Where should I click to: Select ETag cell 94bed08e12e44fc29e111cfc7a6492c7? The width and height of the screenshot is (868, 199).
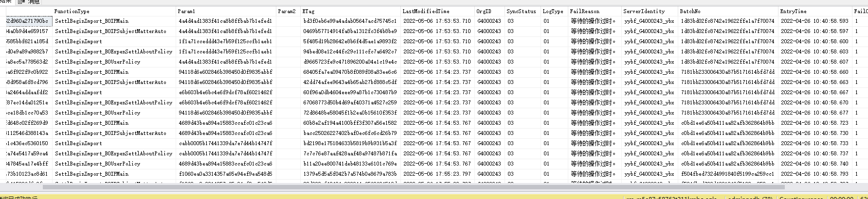click(x=350, y=52)
